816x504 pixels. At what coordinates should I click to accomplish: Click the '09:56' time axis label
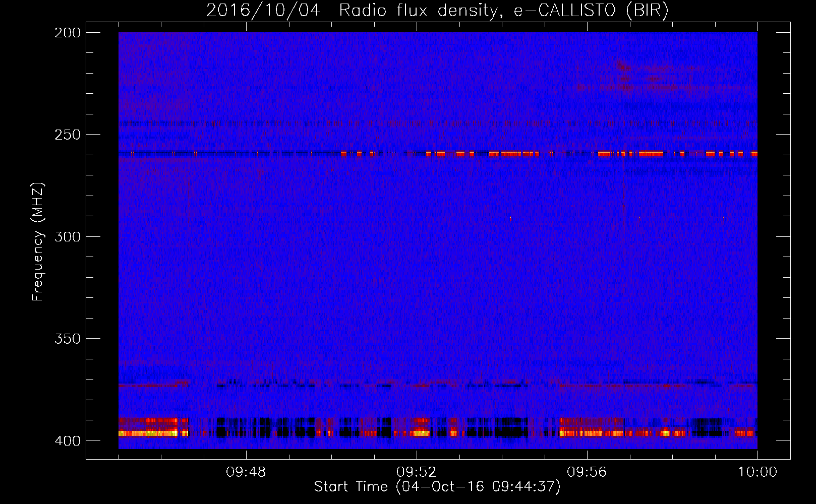click(587, 472)
